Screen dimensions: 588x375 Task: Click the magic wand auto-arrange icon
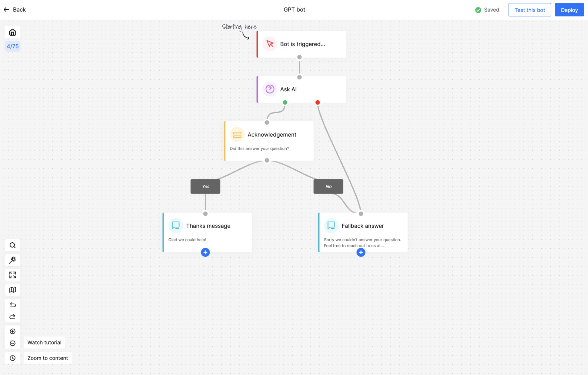[x=13, y=260]
